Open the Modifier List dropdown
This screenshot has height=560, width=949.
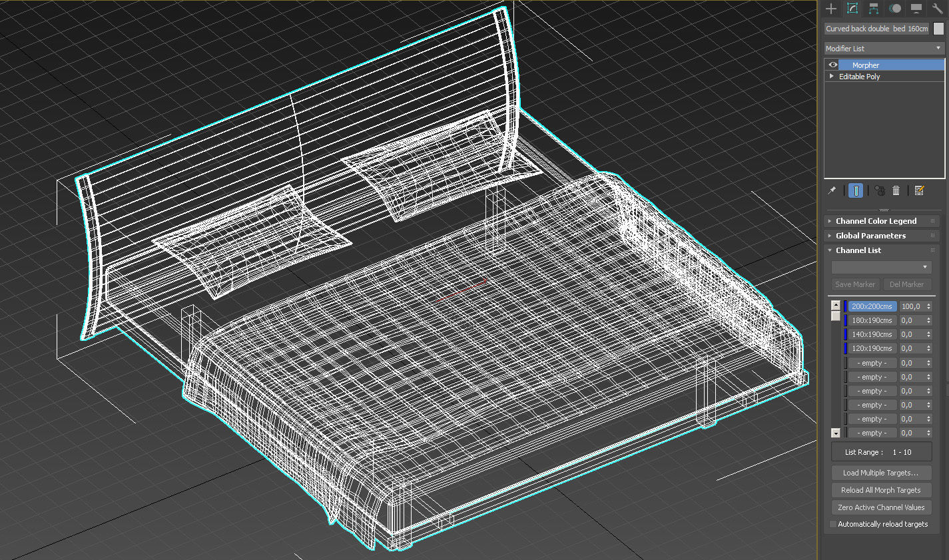(884, 48)
